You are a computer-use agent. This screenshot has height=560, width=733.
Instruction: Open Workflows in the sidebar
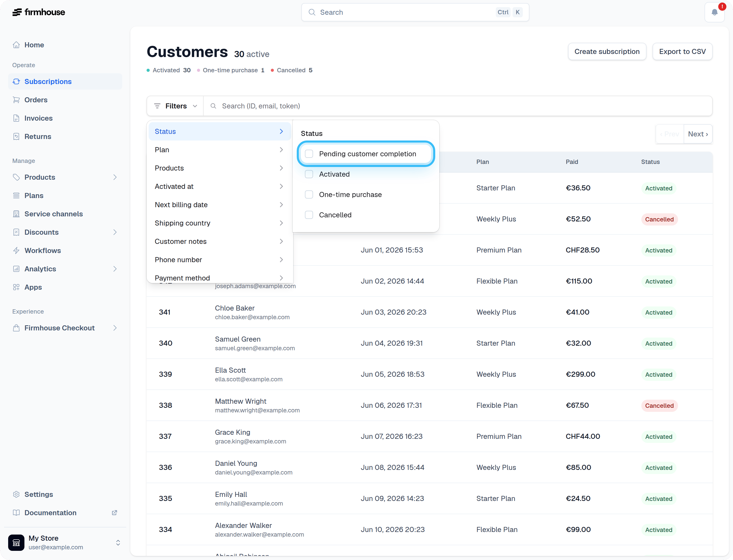[x=65, y=250]
